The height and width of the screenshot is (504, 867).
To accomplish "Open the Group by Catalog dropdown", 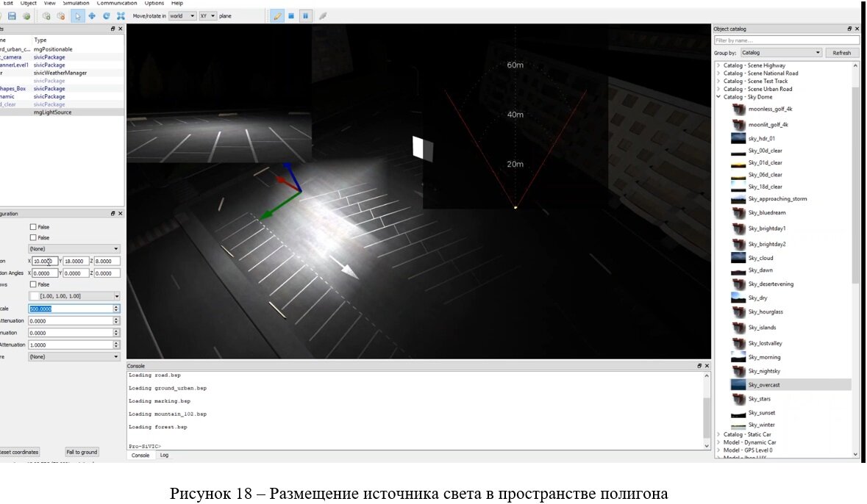I will click(x=781, y=52).
